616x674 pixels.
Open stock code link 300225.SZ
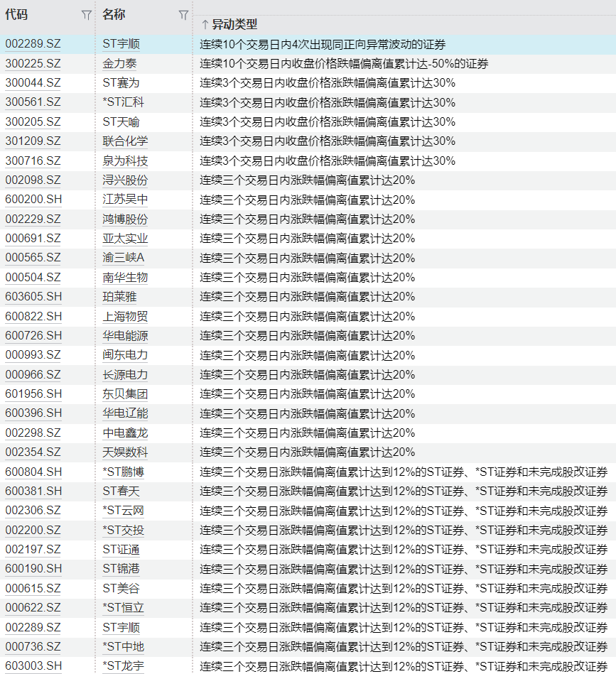(33, 64)
